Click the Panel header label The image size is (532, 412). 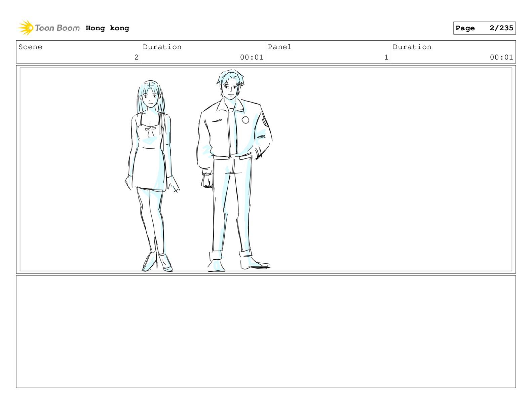(280, 47)
